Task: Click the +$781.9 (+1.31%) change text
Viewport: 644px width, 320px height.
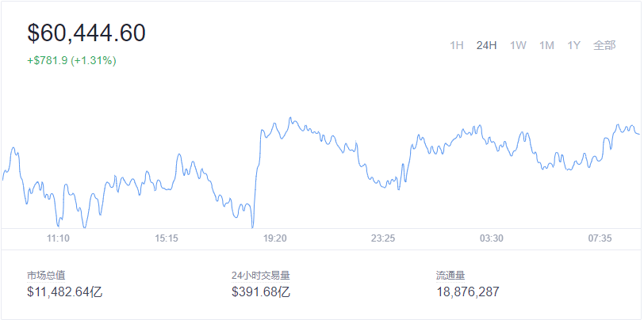Action: (71, 60)
